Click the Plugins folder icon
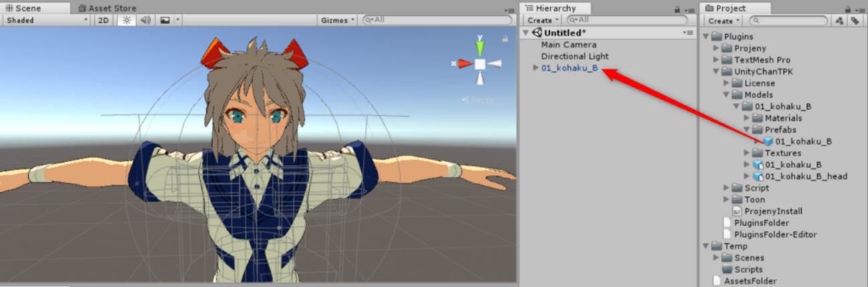This screenshot has height=287, width=868. (717, 36)
